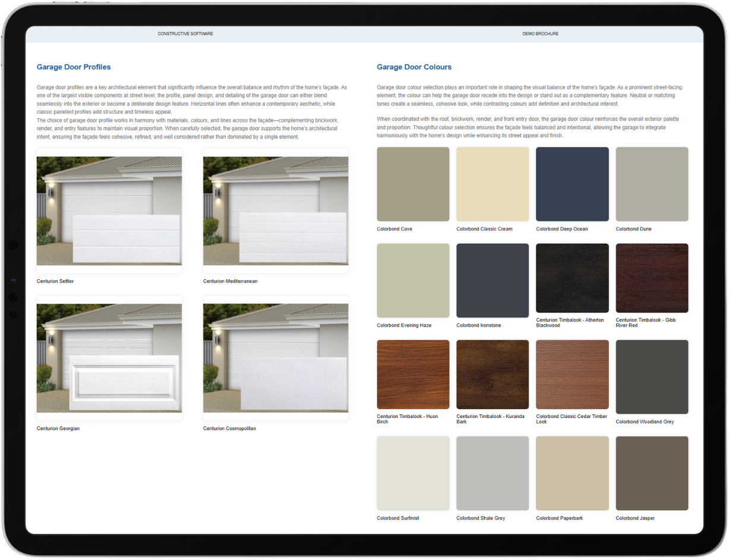
Task: Pick the Classic Cedar Timber Look swatch
Action: pos(572,374)
